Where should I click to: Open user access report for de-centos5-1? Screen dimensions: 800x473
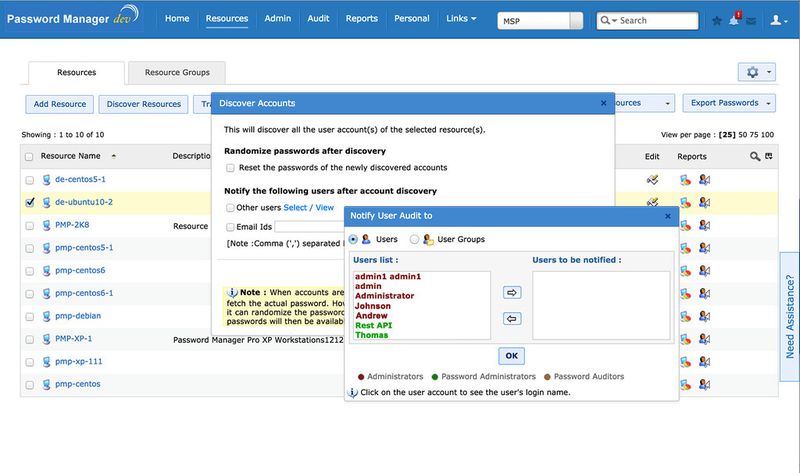tap(704, 180)
